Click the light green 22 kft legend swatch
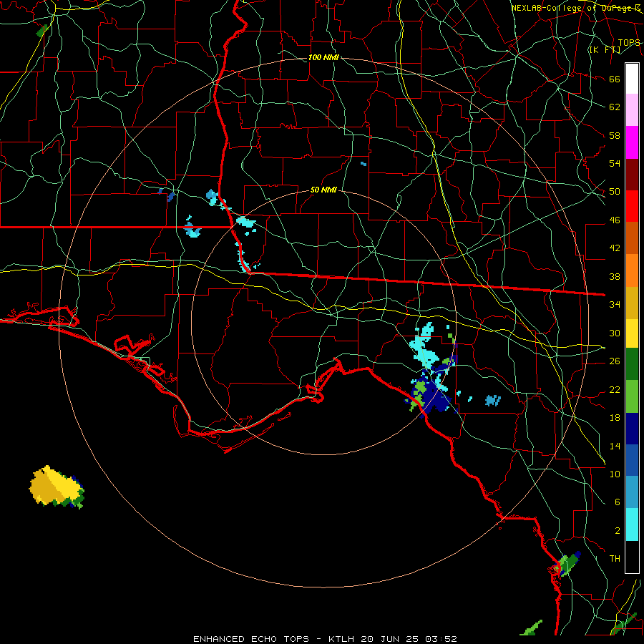This screenshot has height=644, width=644. [x=632, y=396]
